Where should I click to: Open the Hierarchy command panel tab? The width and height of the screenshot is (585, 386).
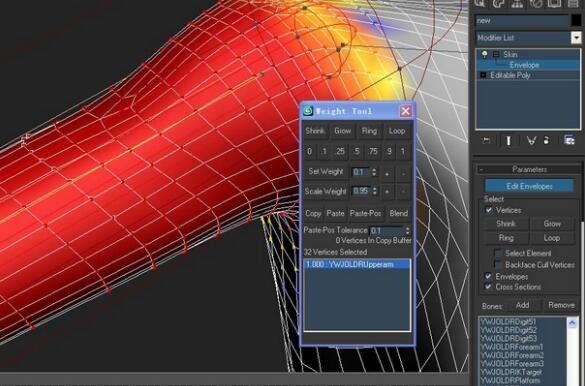point(517,3)
